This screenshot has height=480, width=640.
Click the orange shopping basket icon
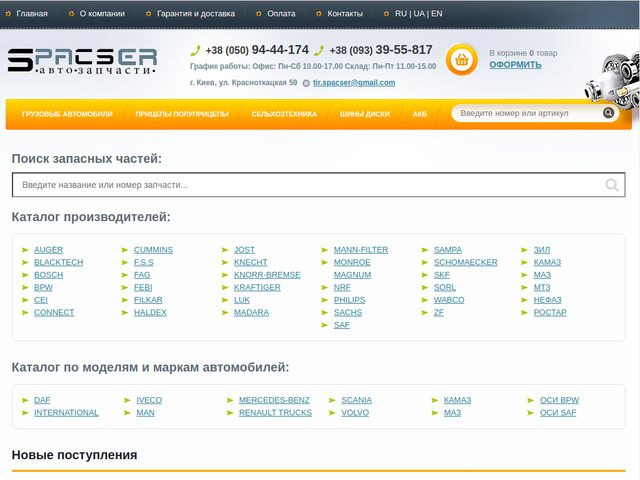pyautogui.click(x=462, y=60)
